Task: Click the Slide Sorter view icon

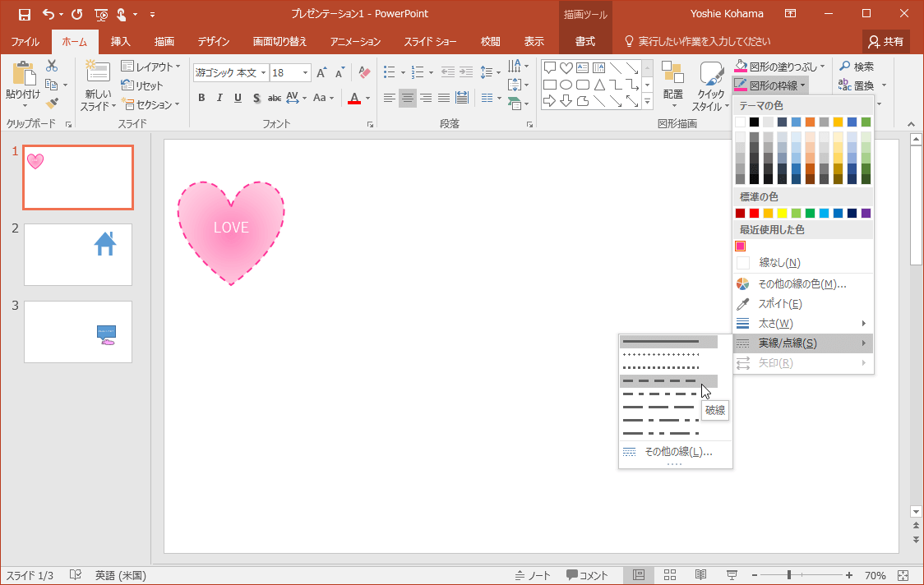Action: tap(670, 575)
